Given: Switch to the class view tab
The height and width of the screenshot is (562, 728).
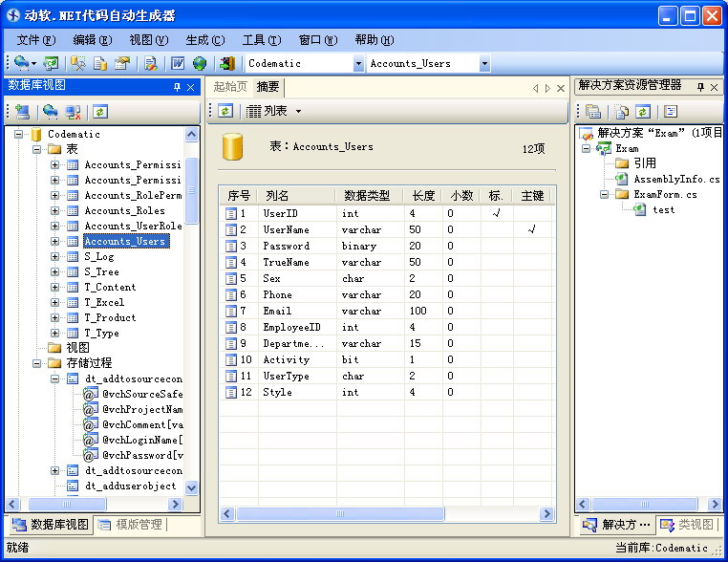Looking at the screenshot, I should [686, 525].
